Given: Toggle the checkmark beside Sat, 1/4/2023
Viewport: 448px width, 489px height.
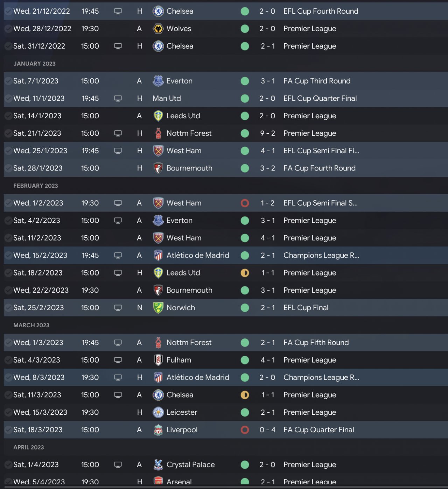Looking at the screenshot, I should (x=8, y=465).
